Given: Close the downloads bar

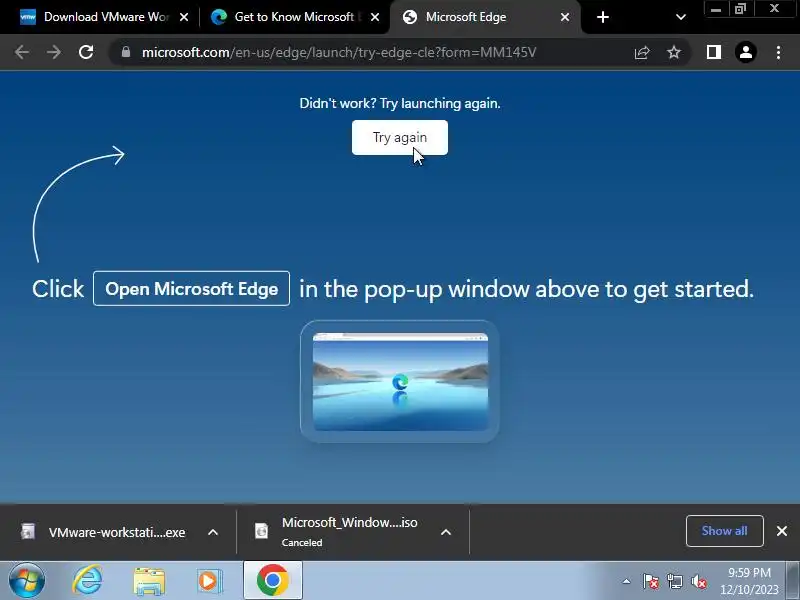Looking at the screenshot, I should click(782, 531).
